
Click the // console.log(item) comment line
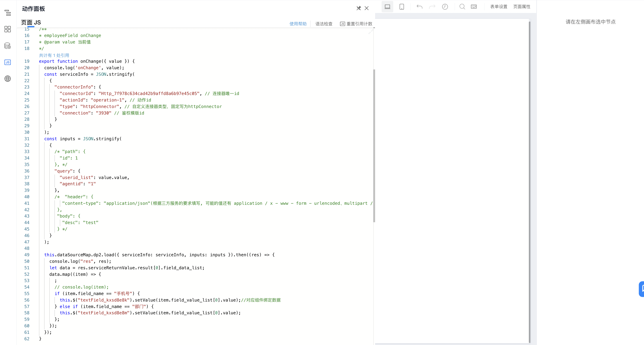82,287
